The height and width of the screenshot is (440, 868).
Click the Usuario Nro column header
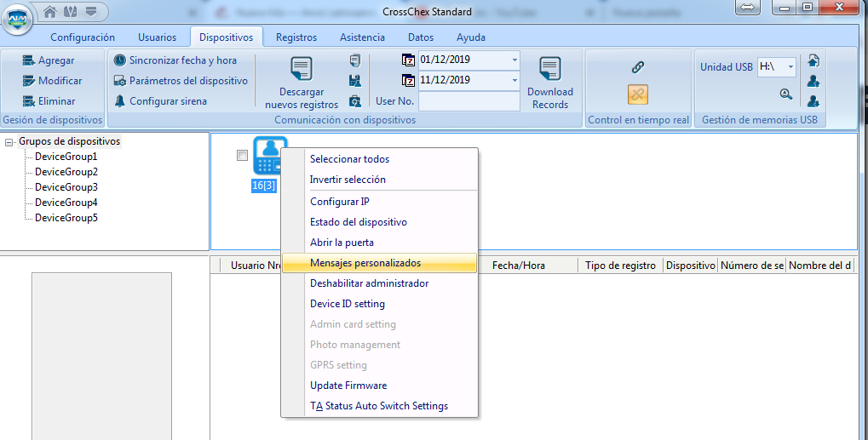coord(252,266)
